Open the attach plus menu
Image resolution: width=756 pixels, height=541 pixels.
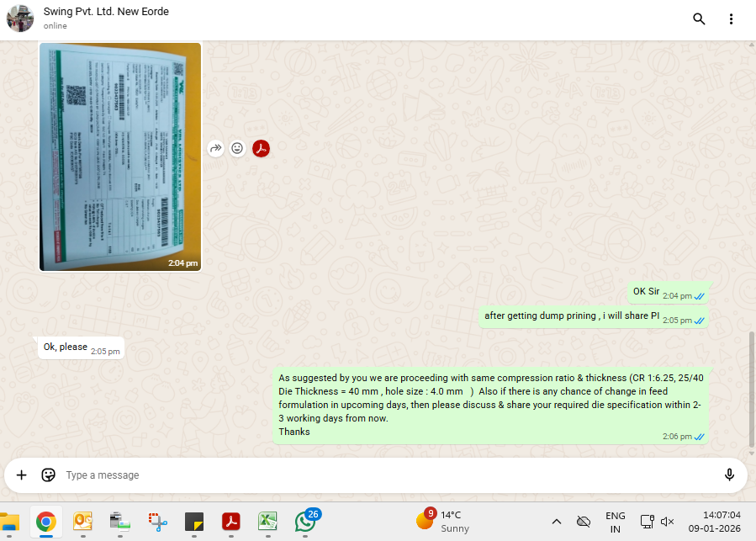pos(22,475)
